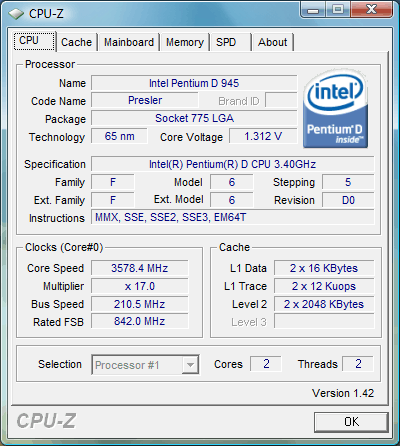Viewport: 400px width, 446px height.
Task: Close the CPU-Z window
Action: point(371,9)
